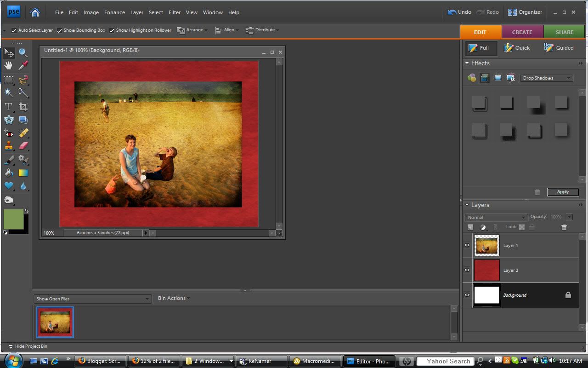Open the Enhance menu
This screenshot has width=588, height=368.
pos(114,12)
